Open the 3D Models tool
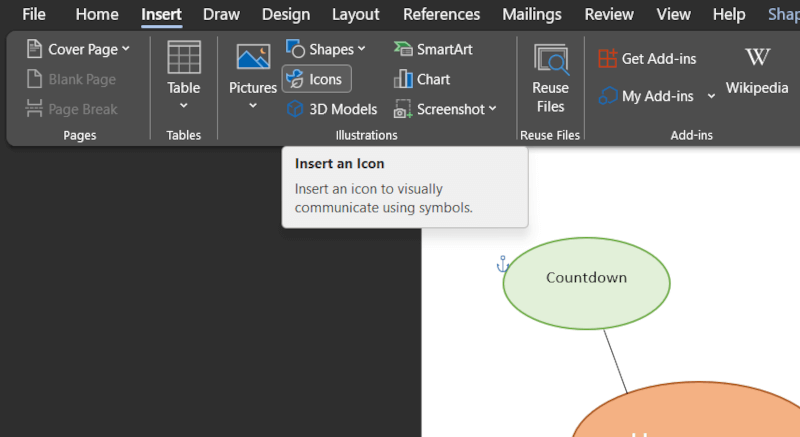This screenshot has width=800, height=437. (332, 109)
